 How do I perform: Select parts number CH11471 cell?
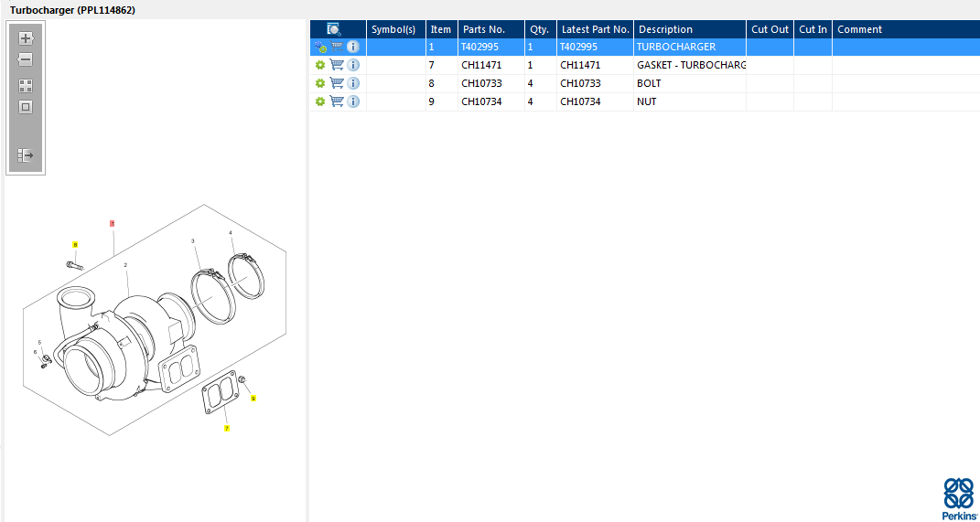coord(491,65)
